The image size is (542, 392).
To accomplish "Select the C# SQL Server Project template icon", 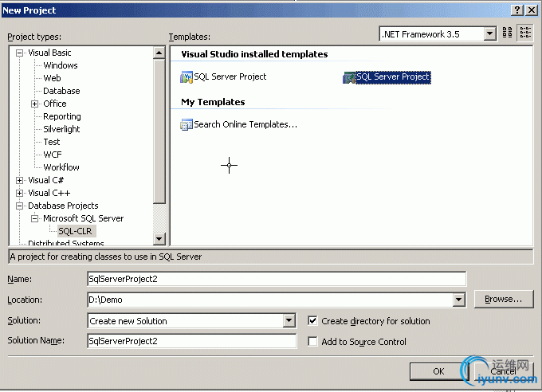I will coord(349,77).
